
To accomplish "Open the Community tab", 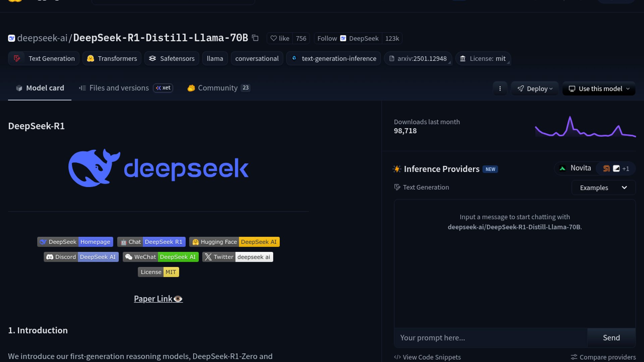I will click(217, 88).
